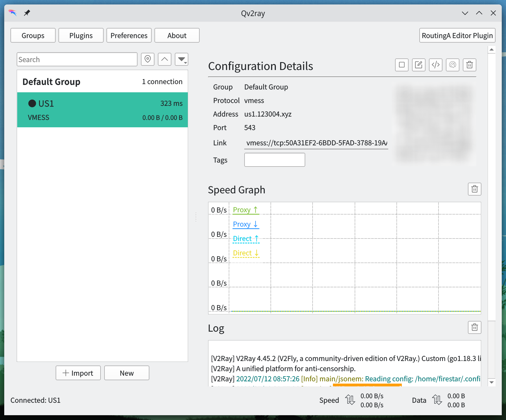Delete the configuration with the trash icon

point(470,65)
